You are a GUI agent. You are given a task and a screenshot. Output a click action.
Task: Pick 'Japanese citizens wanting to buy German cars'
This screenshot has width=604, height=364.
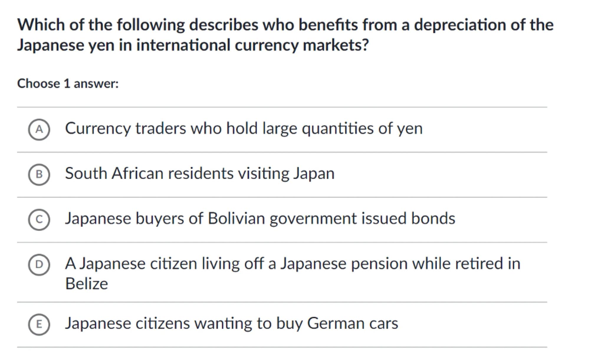pos(232,323)
